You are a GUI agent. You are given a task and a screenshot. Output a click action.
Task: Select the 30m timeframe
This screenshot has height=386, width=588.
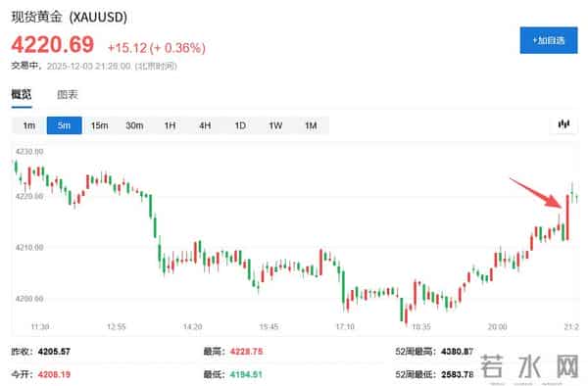tap(134, 125)
